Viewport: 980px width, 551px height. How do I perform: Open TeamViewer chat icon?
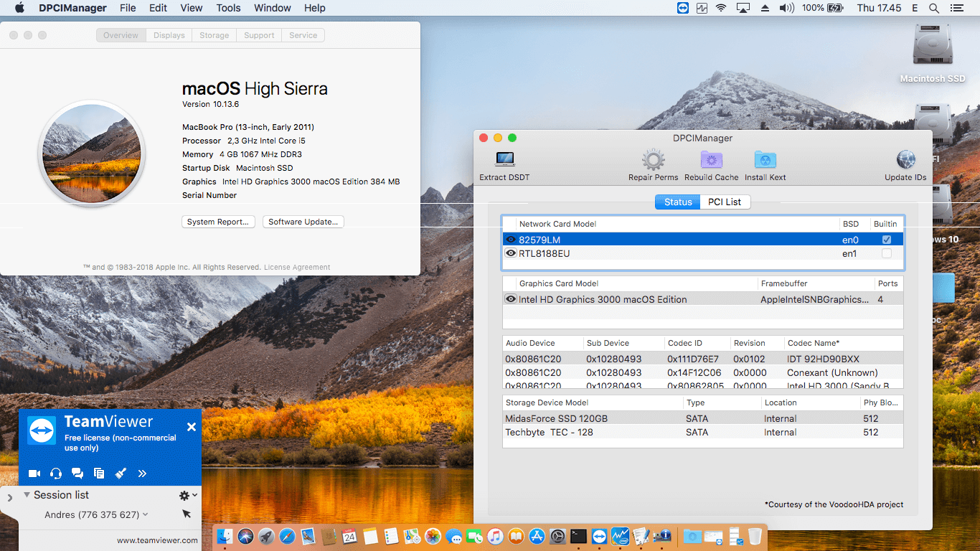77,474
